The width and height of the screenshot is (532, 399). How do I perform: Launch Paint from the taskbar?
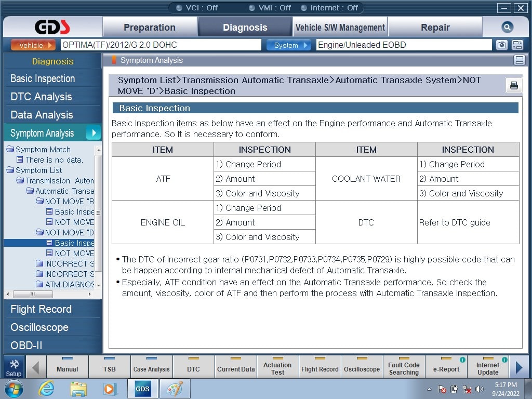[x=175, y=389]
